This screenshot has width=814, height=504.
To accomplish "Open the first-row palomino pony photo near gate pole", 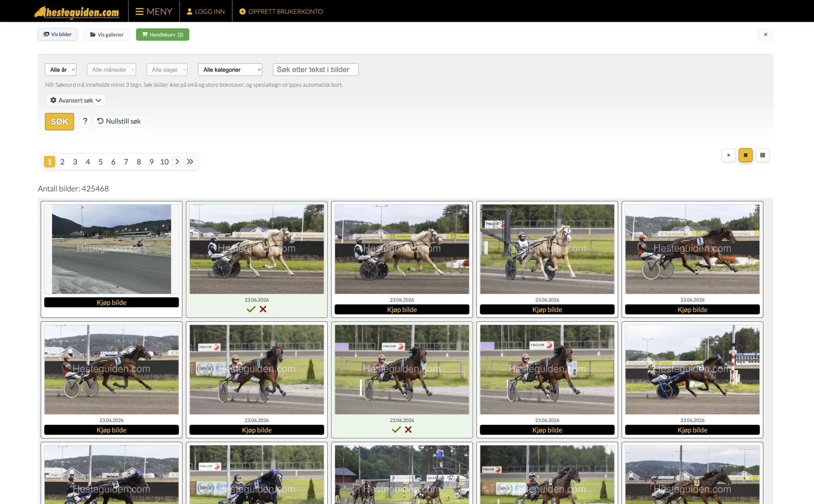I will [547, 249].
